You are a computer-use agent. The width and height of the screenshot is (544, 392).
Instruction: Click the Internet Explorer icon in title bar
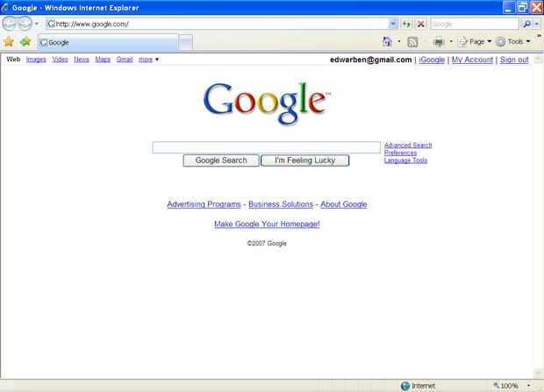point(4,7)
